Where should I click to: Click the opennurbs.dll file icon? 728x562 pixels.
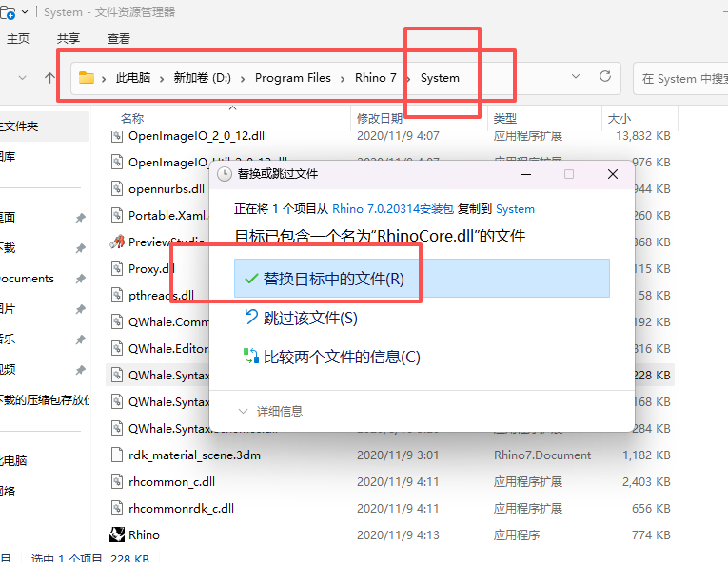point(117,188)
